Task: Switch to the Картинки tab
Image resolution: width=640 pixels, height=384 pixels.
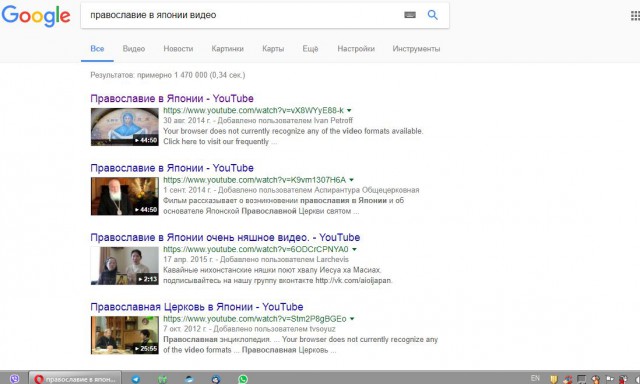Action: tap(227, 49)
